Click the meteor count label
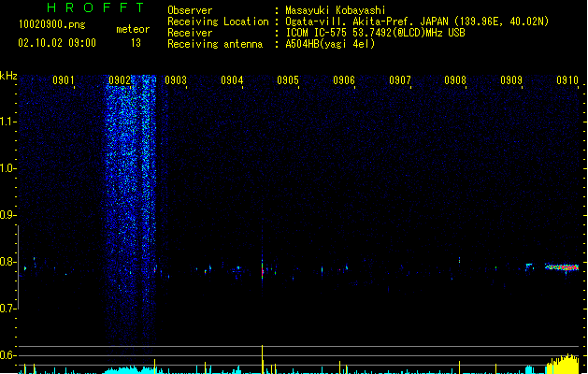This screenshot has width=588, height=374. click(x=133, y=29)
